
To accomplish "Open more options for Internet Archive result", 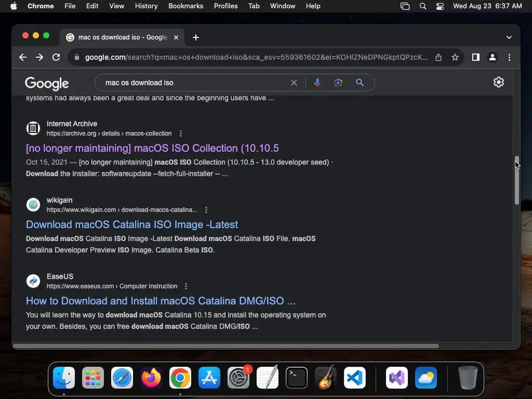I will click(x=181, y=134).
